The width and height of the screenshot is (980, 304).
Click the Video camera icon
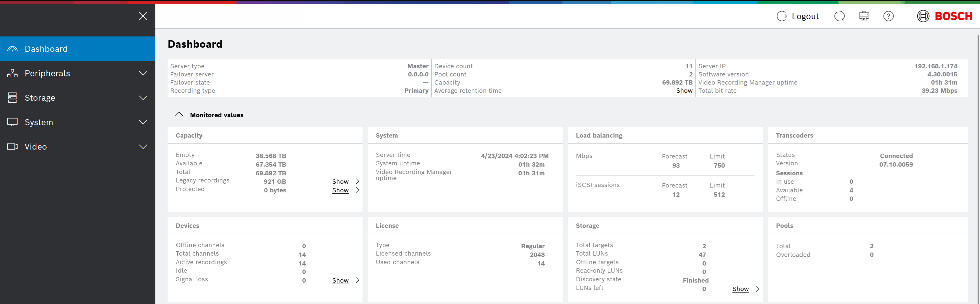point(13,147)
